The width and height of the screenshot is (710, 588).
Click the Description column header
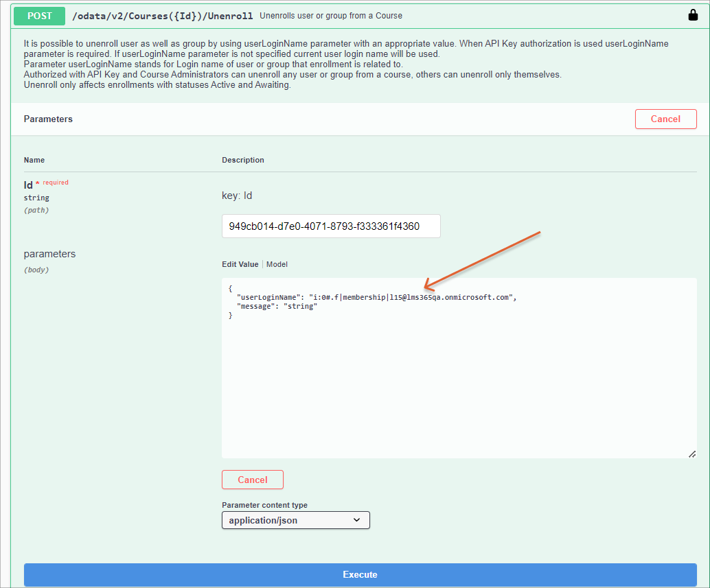click(242, 160)
